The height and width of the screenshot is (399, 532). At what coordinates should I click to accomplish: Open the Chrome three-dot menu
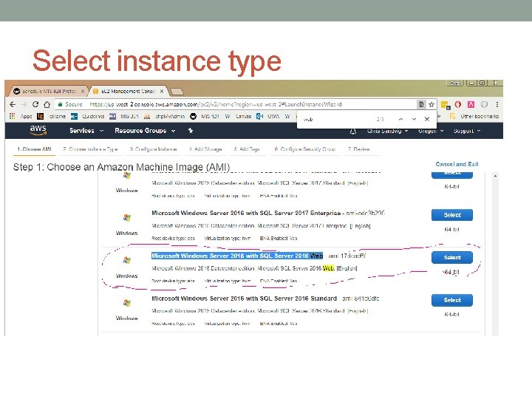click(x=497, y=104)
